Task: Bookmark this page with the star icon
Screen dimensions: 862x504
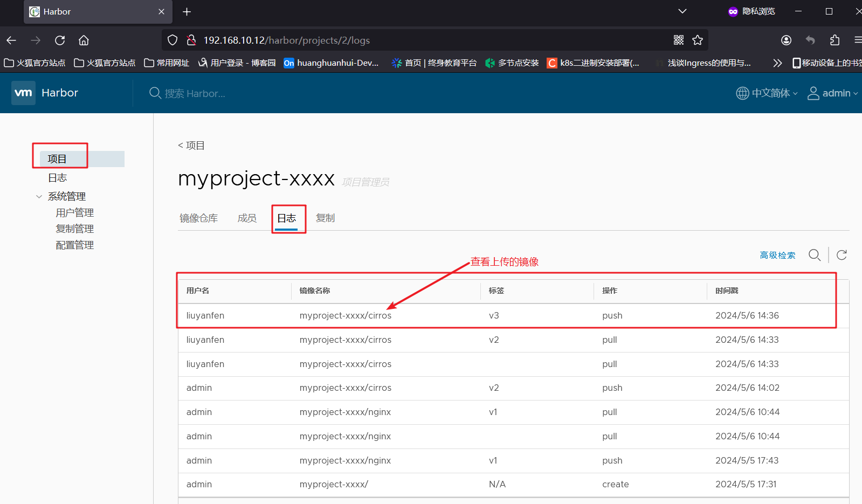Action: [698, 40]
